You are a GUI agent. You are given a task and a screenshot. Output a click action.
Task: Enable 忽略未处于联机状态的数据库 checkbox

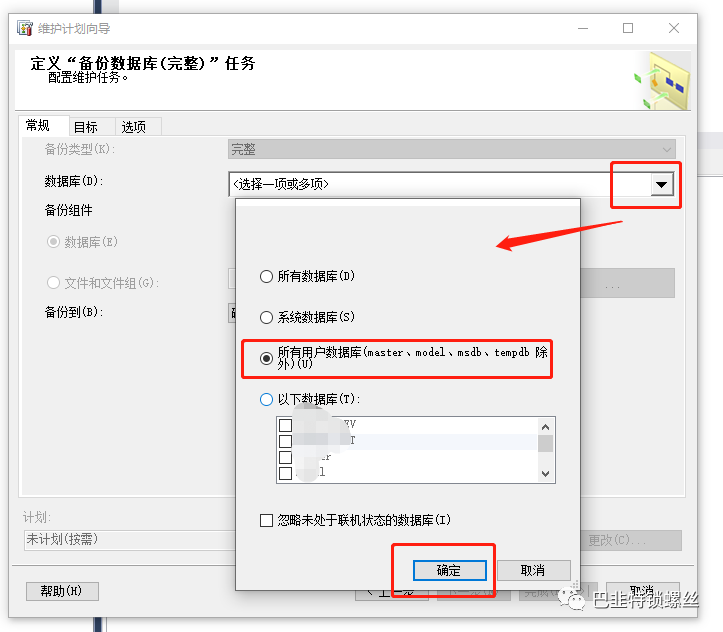[266, 520]
